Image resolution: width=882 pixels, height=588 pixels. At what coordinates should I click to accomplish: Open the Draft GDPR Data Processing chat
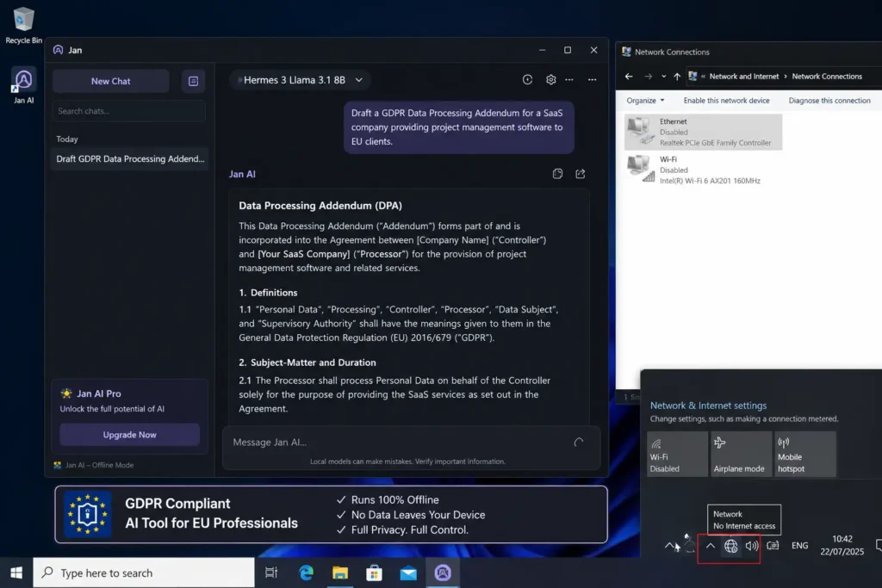click(x=130, y=158)
